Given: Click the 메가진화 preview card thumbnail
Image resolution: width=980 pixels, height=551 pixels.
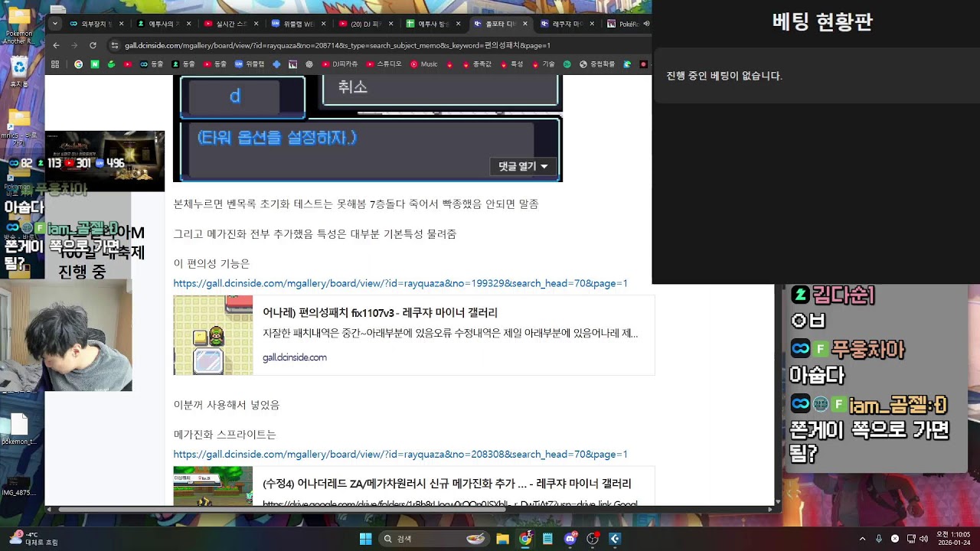Looking at the screenshot, I should (x=213, y=486).
